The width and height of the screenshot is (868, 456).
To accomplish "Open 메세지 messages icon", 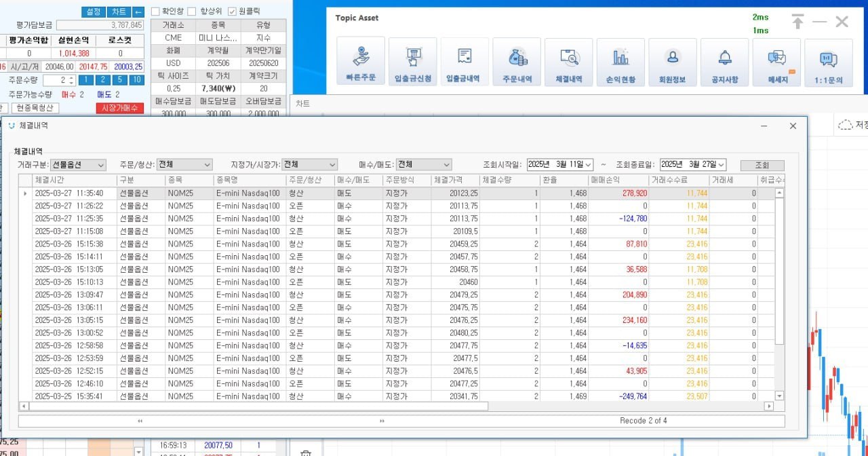I will [x=776, y=62].
